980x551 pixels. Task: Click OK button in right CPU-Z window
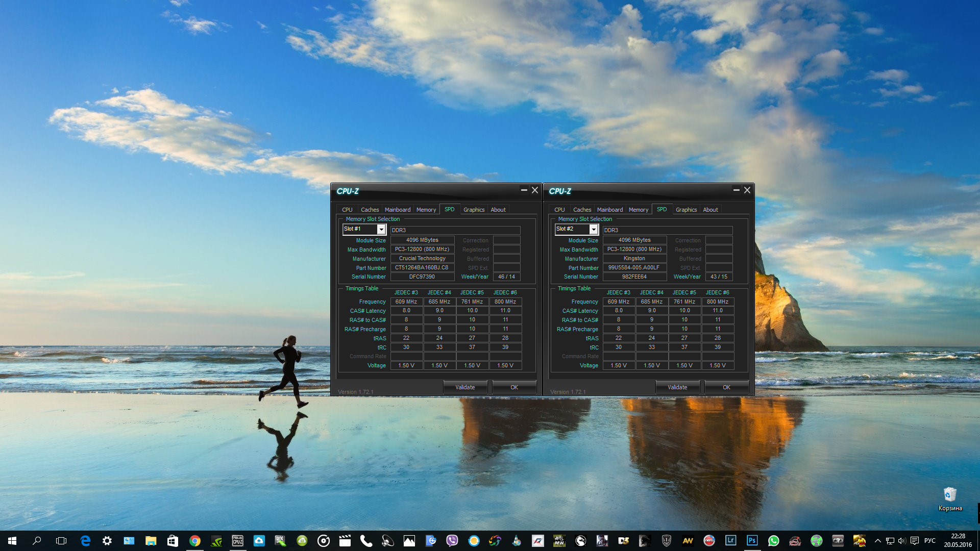click(x=726, y=387)
